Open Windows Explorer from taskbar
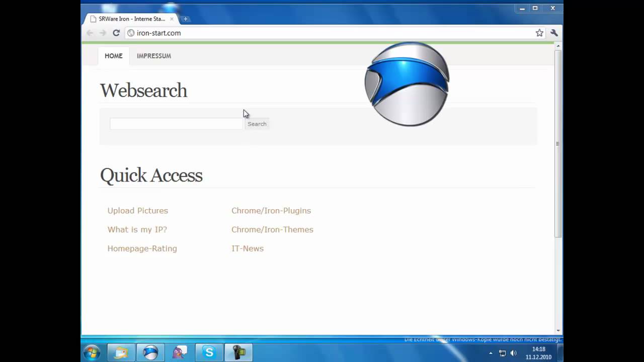 [121, 352]
